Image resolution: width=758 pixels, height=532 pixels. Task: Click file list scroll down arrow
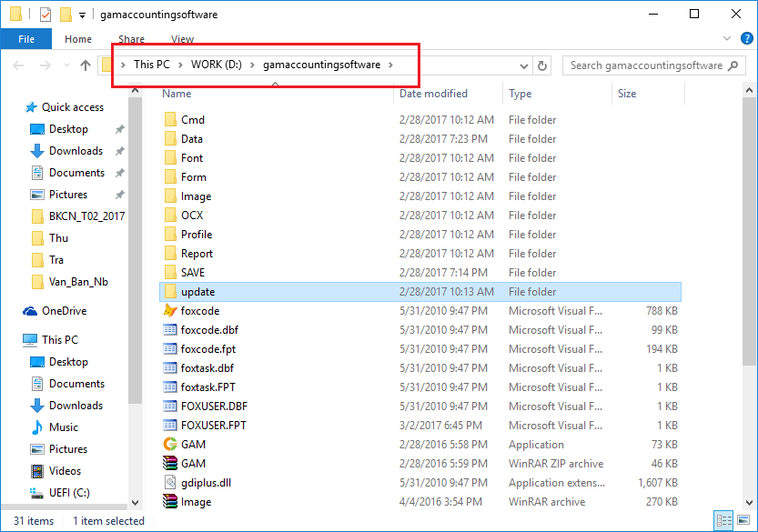tap(749, 503)
